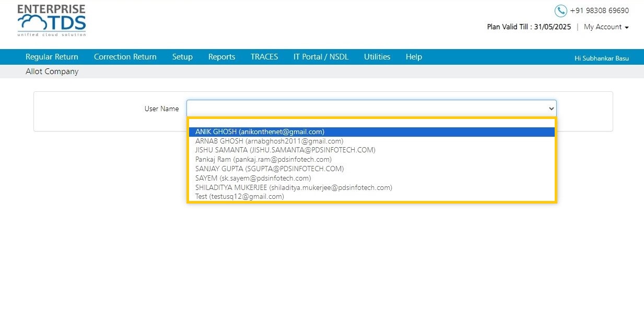Select SHILADITYA MUKERJEE option
The image size is (644, 310).
pyautogui.click(x=372, y=187)
